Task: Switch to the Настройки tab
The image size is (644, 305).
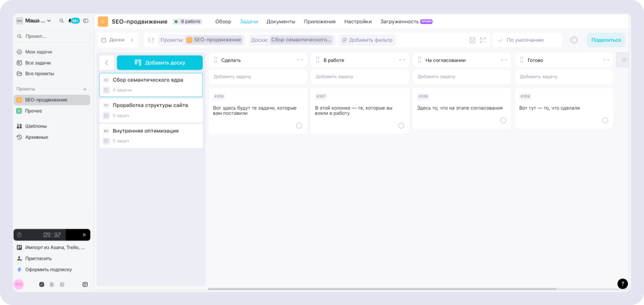Action: coord(357,21)
